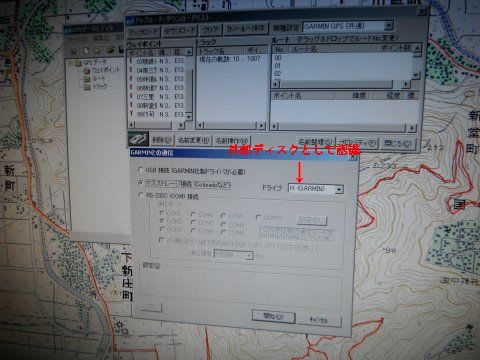
Task: Click the 04 waypoint marker icon
Action: [131, 70]
